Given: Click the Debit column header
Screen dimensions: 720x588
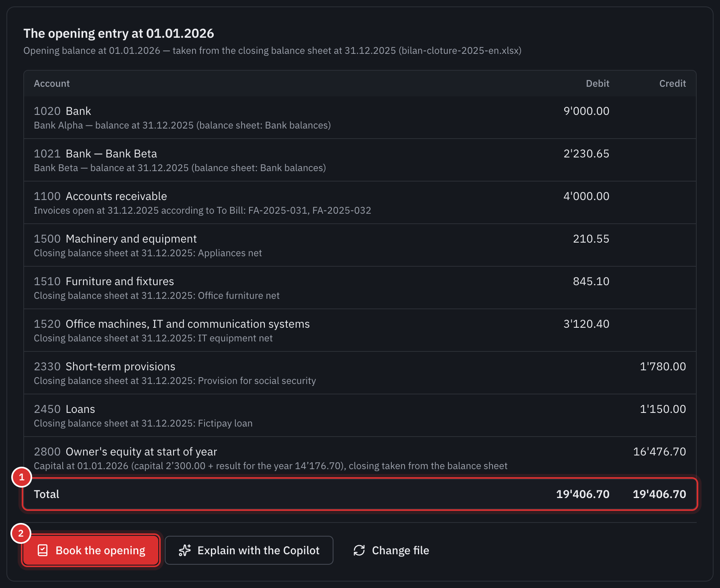Looking at the screenshot, I should click(x=597, y=84).
